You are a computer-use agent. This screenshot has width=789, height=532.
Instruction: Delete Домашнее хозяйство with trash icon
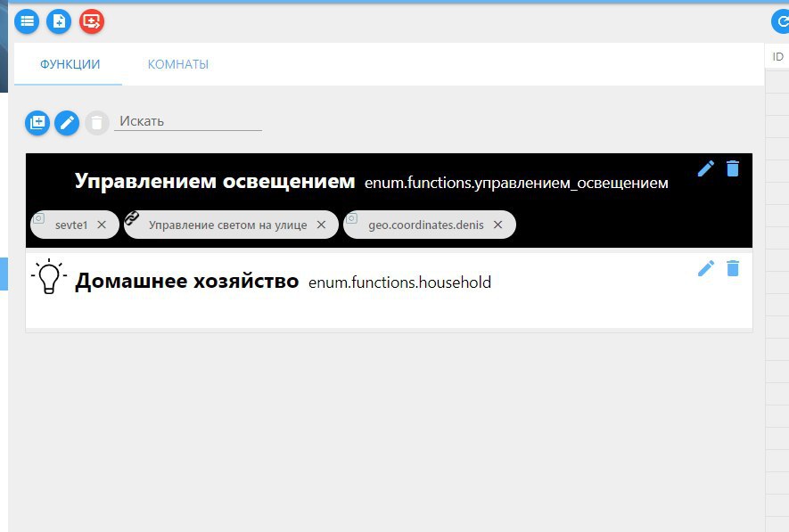(x=733, y=268)
